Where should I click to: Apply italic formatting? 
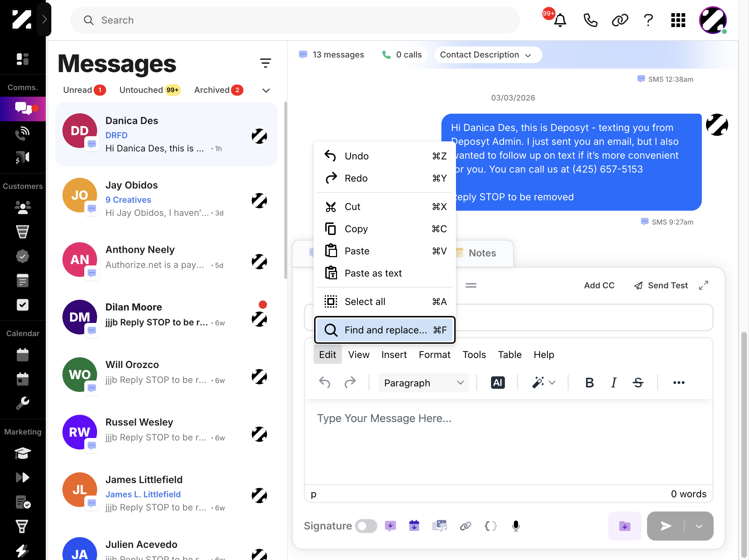[x=614, y=383]
